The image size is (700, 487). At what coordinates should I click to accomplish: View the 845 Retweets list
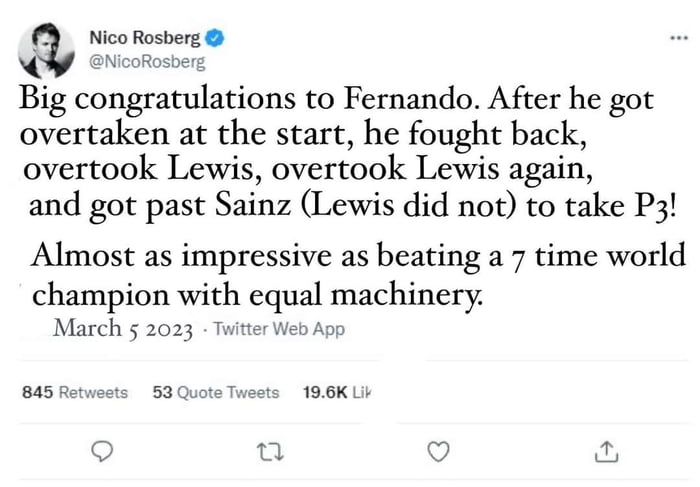pyautogui.click(x=75, y=392)
